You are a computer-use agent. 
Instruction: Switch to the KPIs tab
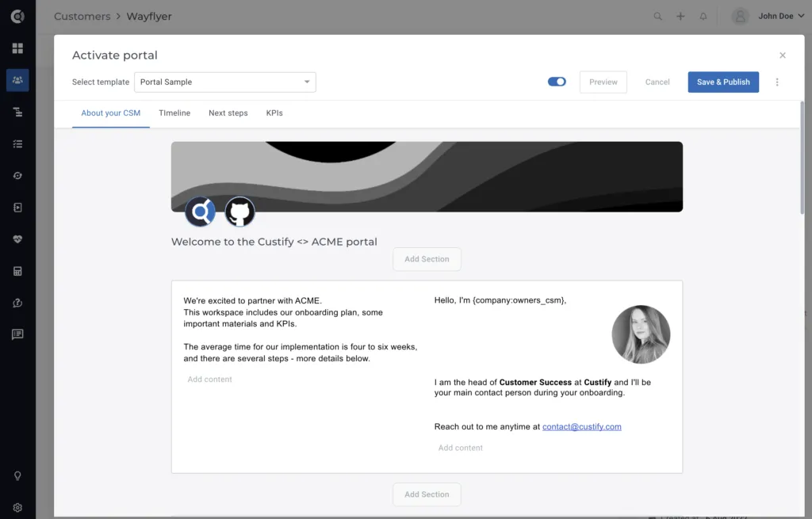pos(274,113)
